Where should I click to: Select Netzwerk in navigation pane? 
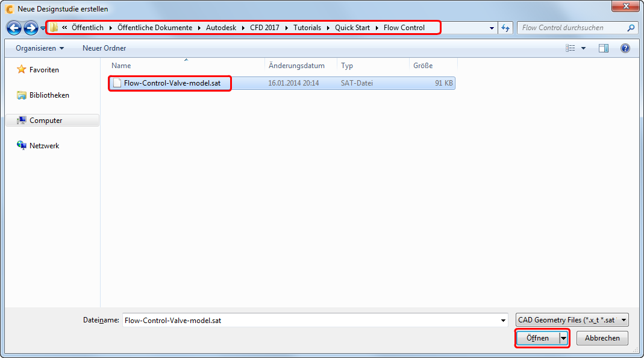(45, 145)
